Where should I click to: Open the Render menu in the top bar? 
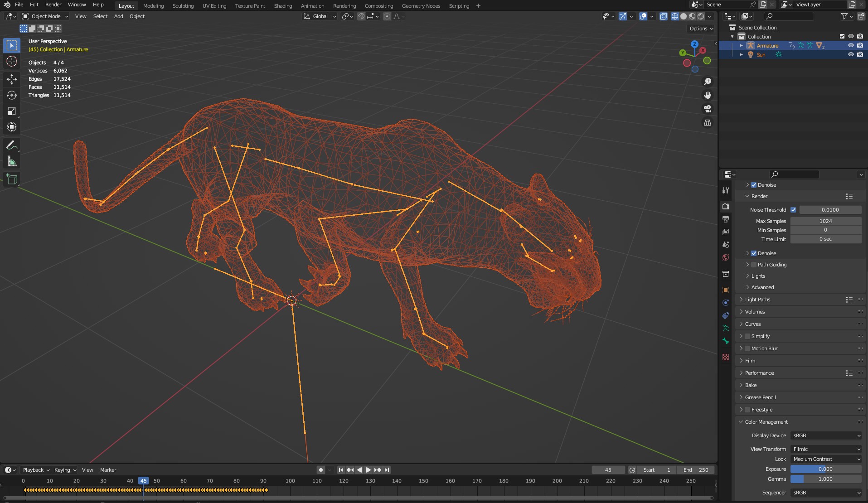pos(53,5)
